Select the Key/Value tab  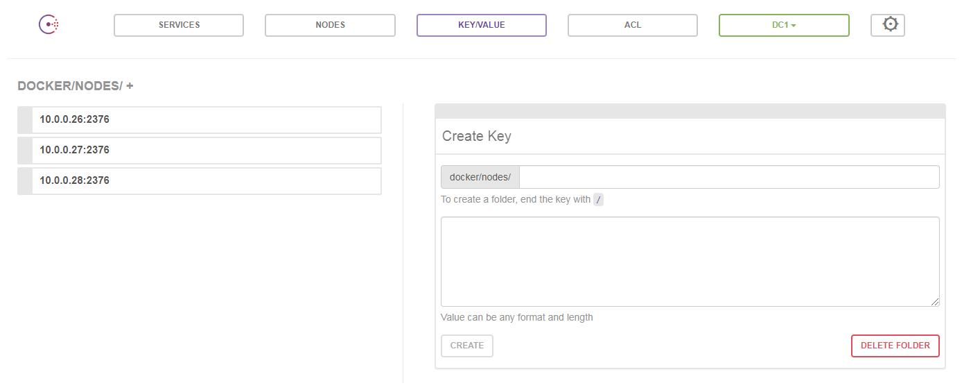(x=481, y=25)
